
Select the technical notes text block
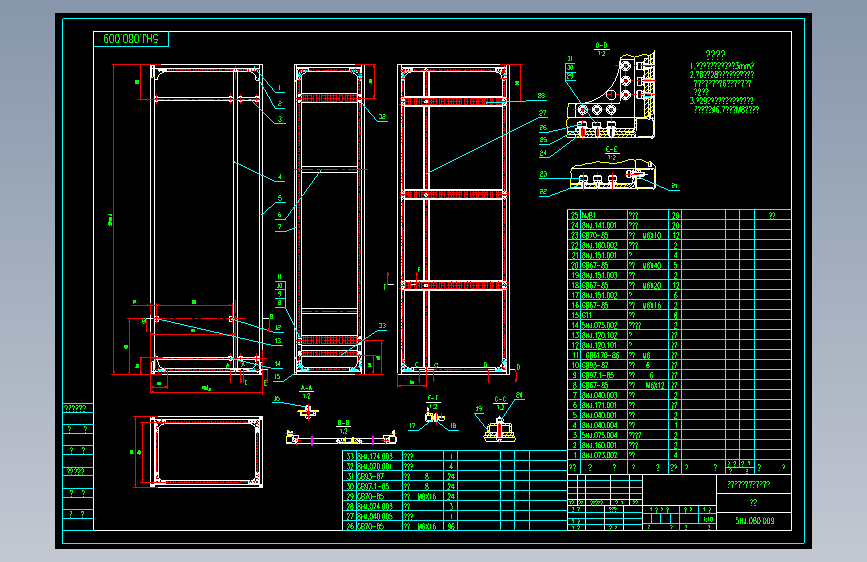click(x=724, y=82)
